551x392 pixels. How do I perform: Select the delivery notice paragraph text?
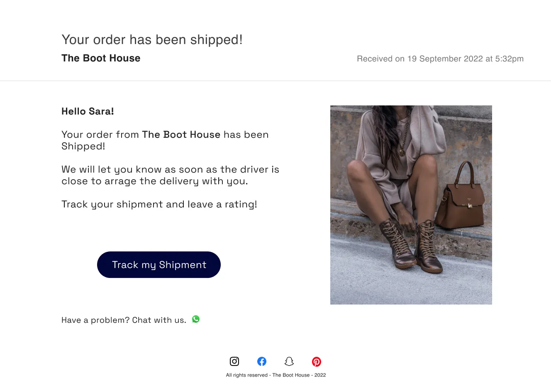[170, 175]
